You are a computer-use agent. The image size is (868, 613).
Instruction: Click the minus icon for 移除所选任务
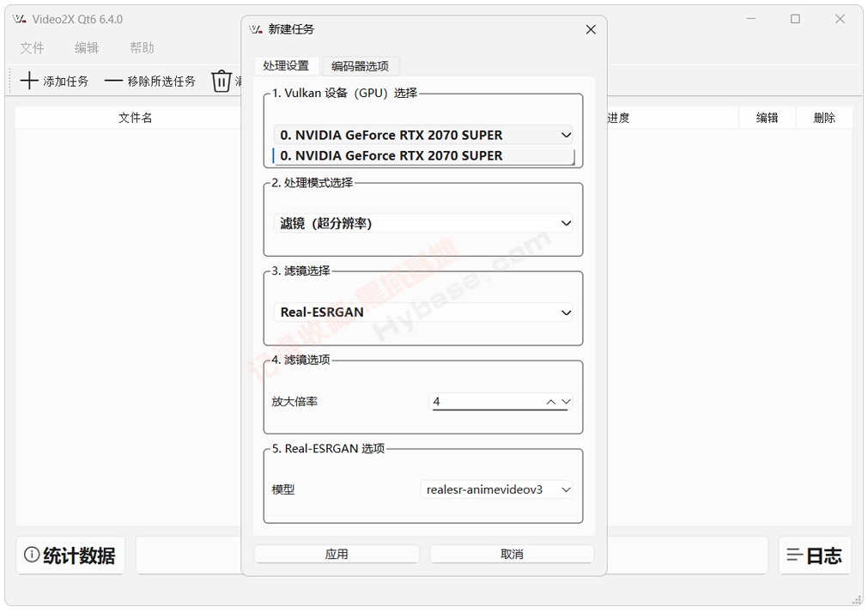pyautogui.click(x=113, y=82)
